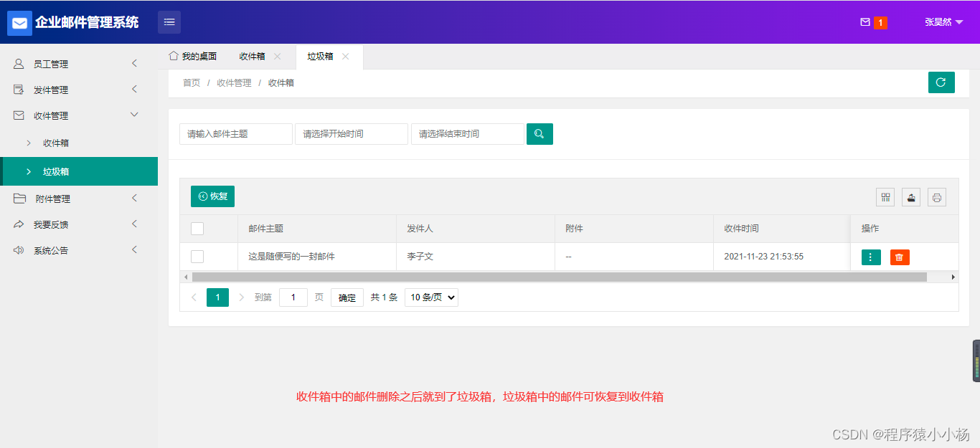Open the 员工管理 menu item
This screenshot has width=980, height=448.
pos(79,64)
